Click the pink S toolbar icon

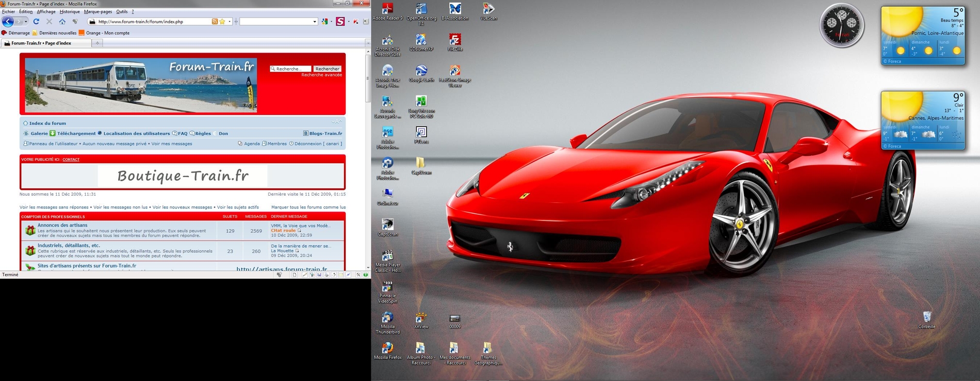click(340, 22)
